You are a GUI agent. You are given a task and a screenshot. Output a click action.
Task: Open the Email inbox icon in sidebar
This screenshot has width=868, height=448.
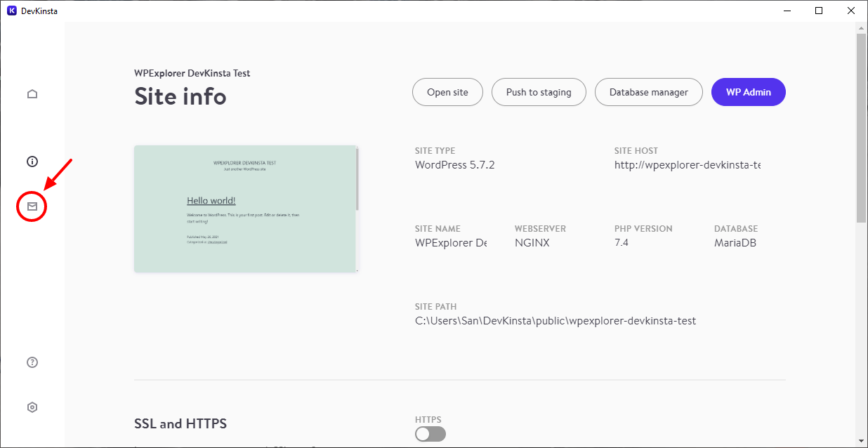point(32,206)
